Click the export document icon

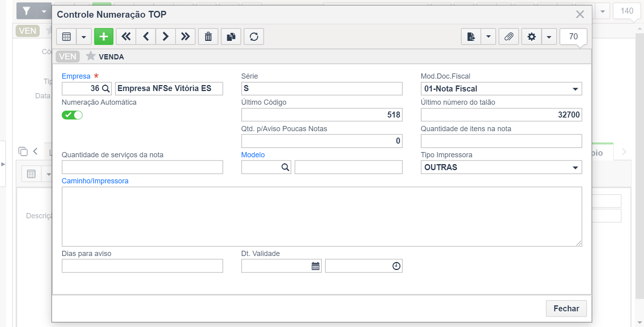point(471,37)
